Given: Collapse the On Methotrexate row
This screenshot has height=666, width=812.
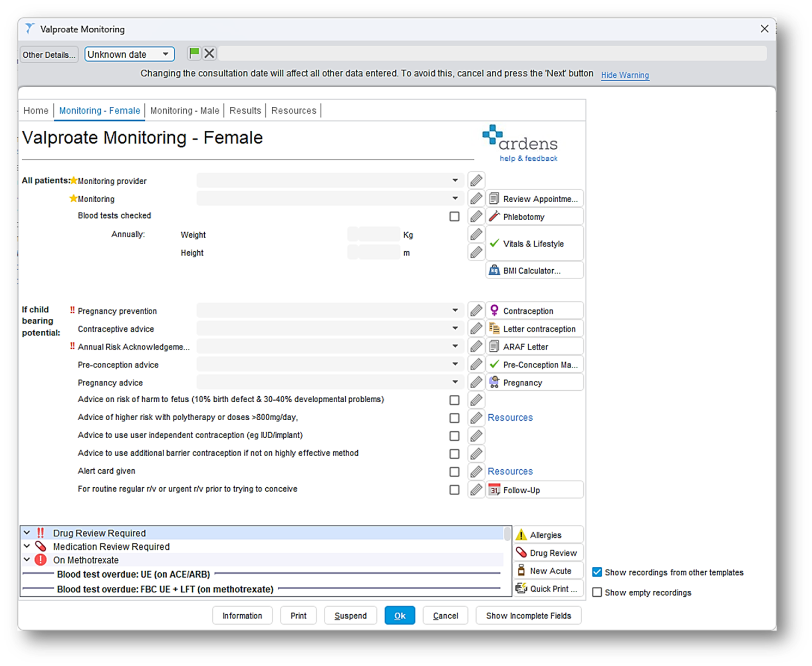Looking at the screenshot, I should (x=27, y=559).
